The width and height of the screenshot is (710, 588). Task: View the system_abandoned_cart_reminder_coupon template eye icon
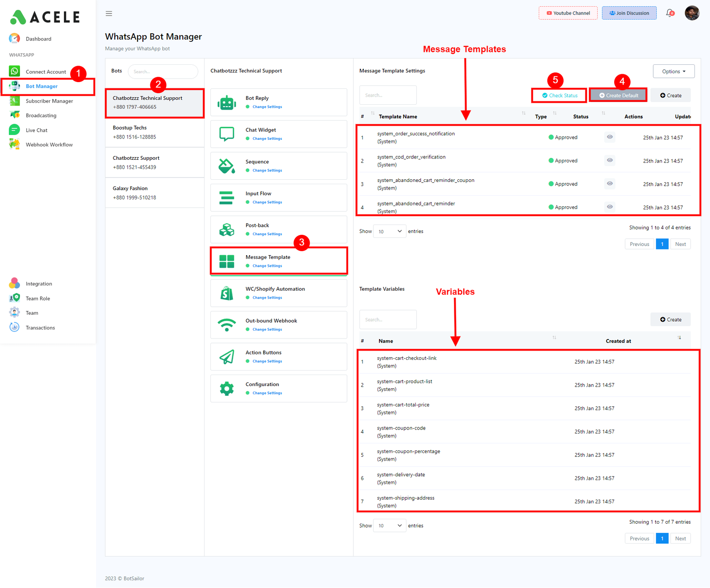point(610,184)
